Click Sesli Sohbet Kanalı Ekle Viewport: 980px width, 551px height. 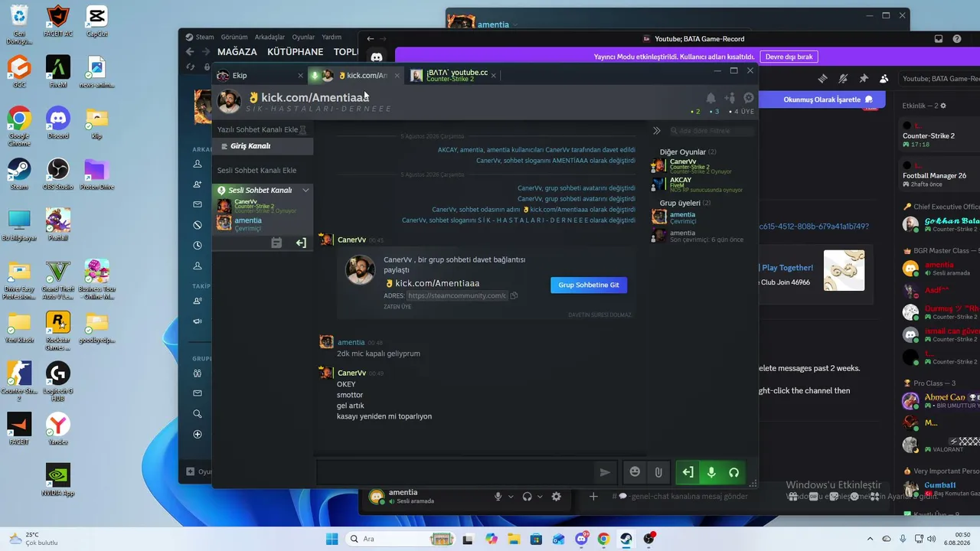click(256, 170)
